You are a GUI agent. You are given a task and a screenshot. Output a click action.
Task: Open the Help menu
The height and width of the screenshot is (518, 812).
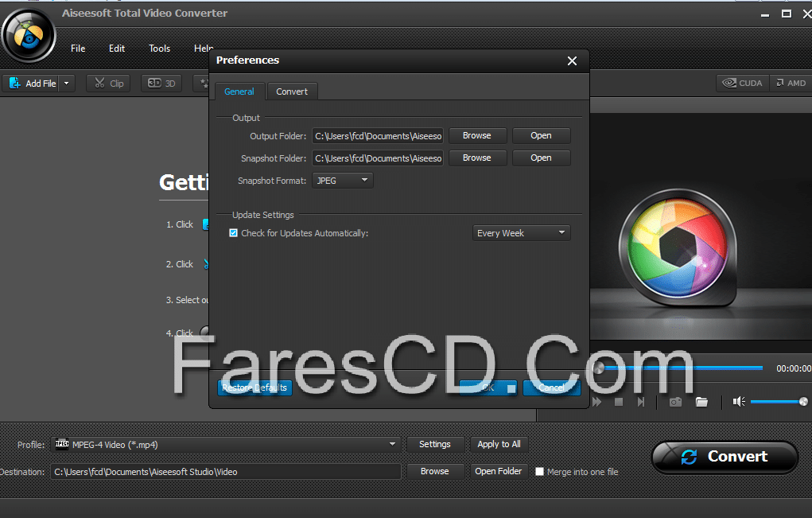[x=203, y=49]
